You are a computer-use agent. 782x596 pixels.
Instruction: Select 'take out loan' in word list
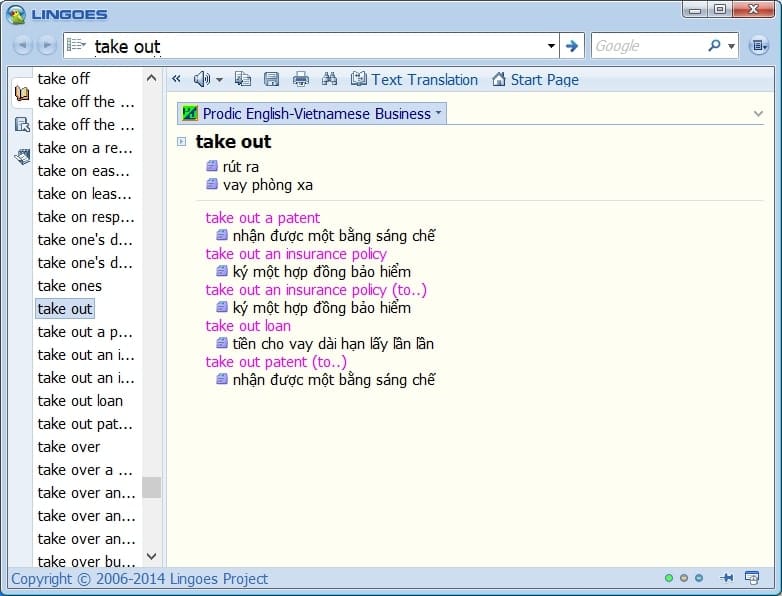[80, 400]
